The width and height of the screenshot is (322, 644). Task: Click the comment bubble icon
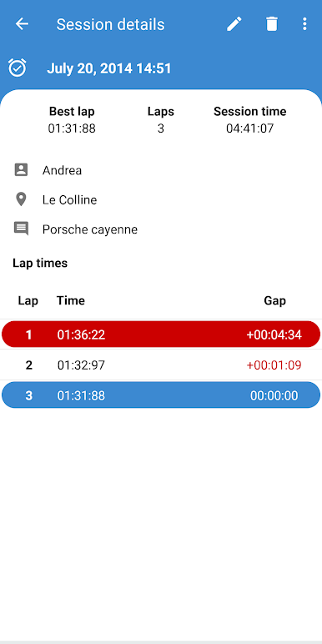[x=21, y=229]
